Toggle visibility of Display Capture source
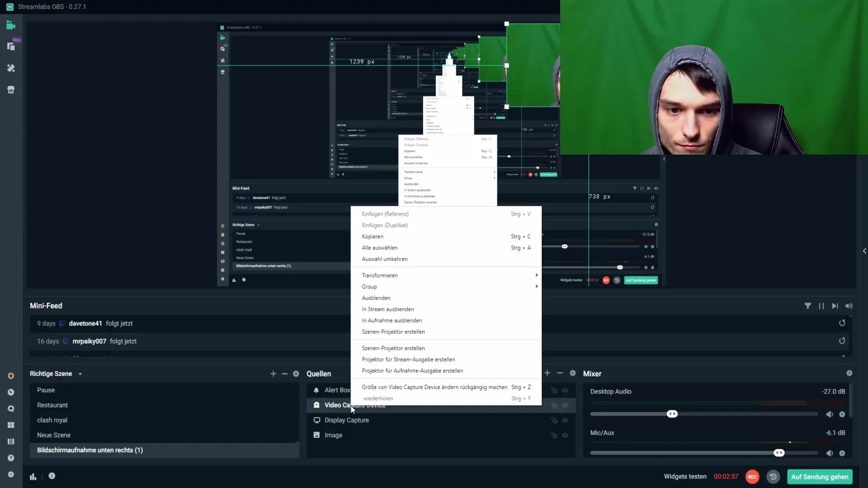This screenshot has width=868, height=488. point(565,421)
